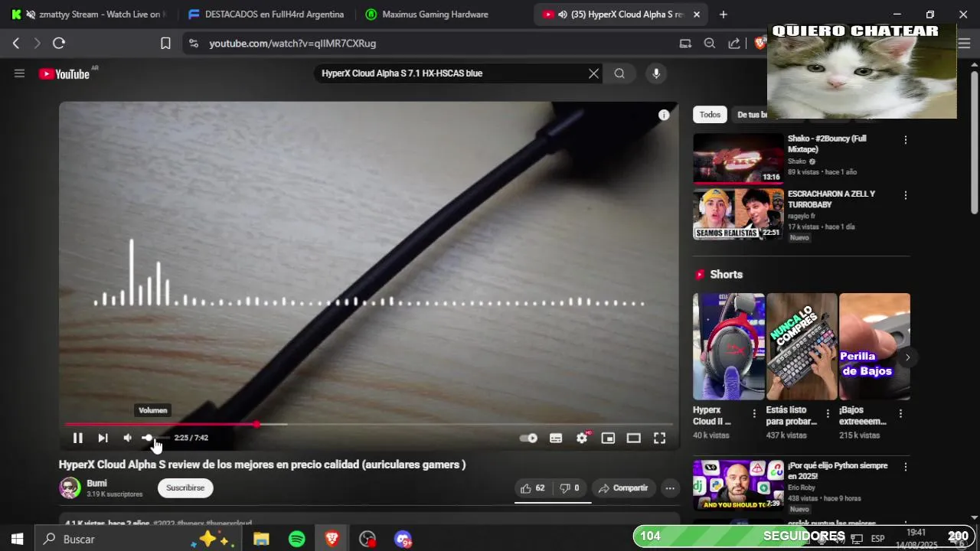Open the ESCRACHARON A ZELL Y TURROBABY title
Viewport: 980px width, 551px height.
(831, 200)
